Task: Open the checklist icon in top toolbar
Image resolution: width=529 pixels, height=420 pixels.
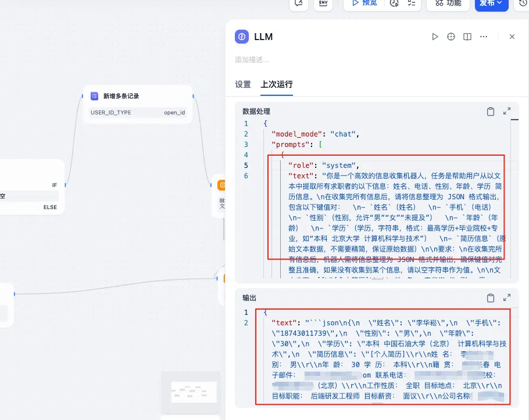Action: pos(411,3)
